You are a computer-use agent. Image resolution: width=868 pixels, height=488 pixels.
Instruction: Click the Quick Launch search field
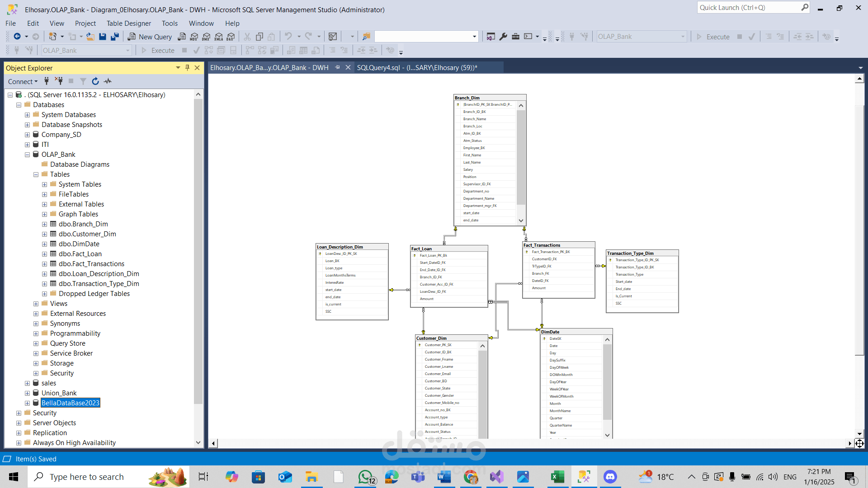click(754, 7)
